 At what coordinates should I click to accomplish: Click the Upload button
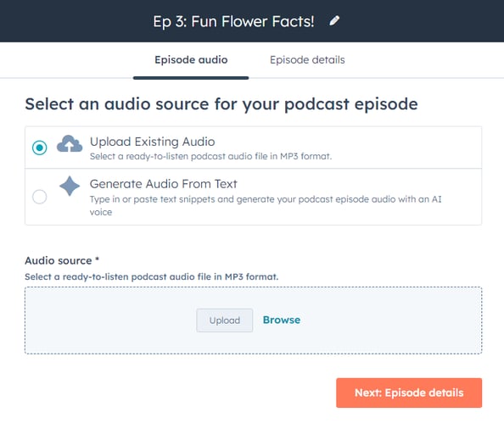(225, 320)
